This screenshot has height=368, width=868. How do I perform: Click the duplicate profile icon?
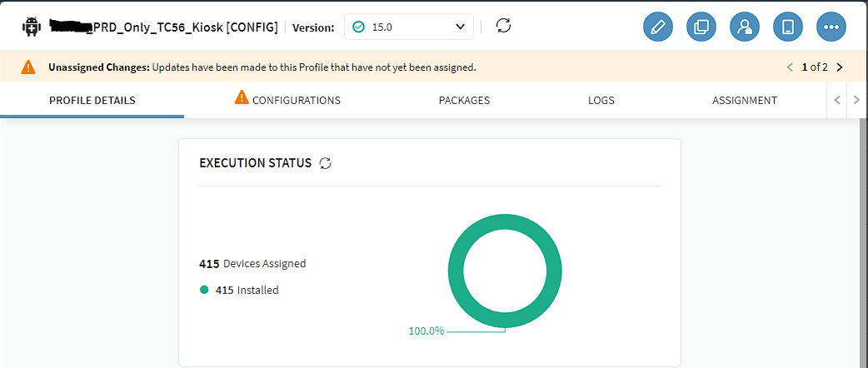[701, 27]
